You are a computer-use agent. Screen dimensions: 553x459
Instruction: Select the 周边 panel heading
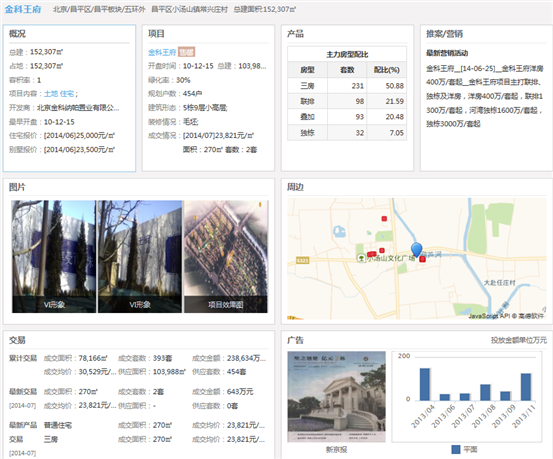pyautogui.click(x=295, y=187)
